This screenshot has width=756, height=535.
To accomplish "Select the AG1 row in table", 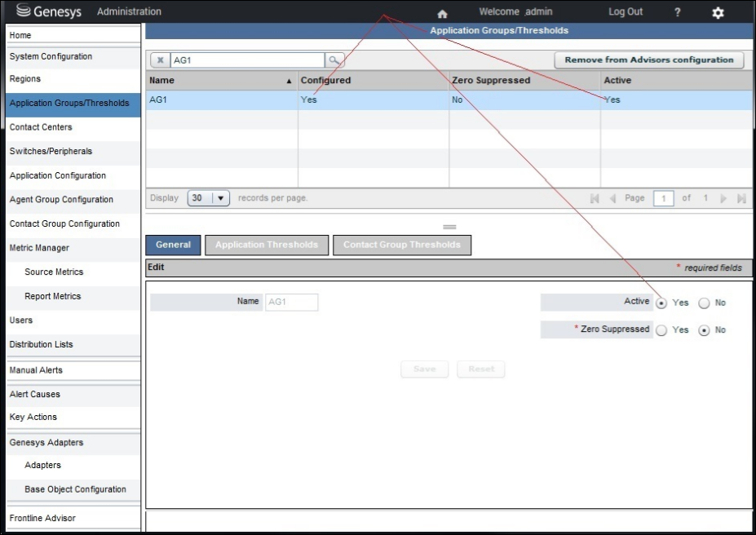I will 220,99.
